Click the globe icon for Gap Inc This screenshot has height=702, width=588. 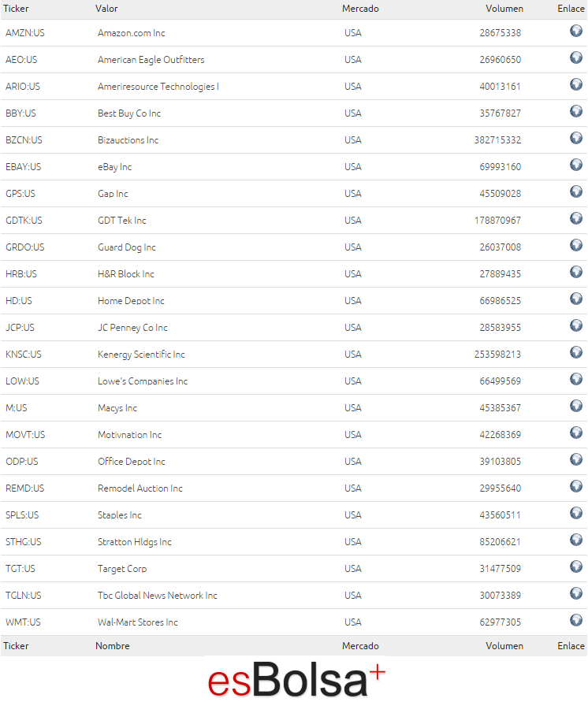576,192
